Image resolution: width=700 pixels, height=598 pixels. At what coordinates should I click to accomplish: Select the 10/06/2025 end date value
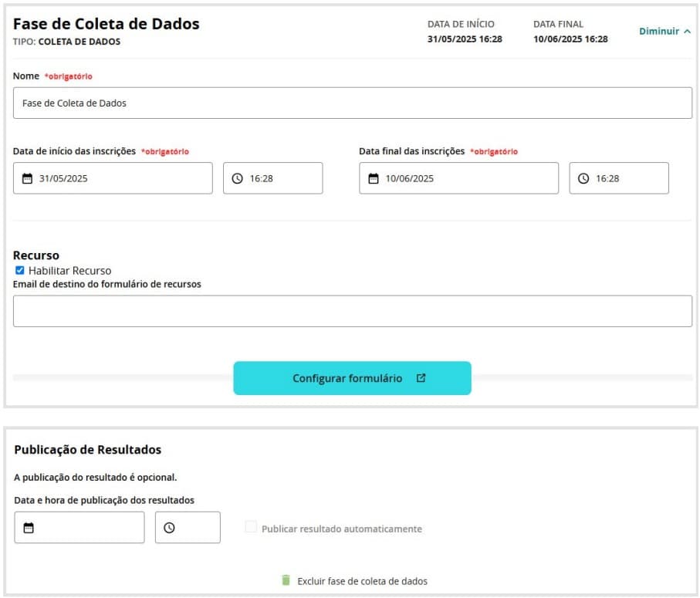pyautogui.click(x=410, y=178)
